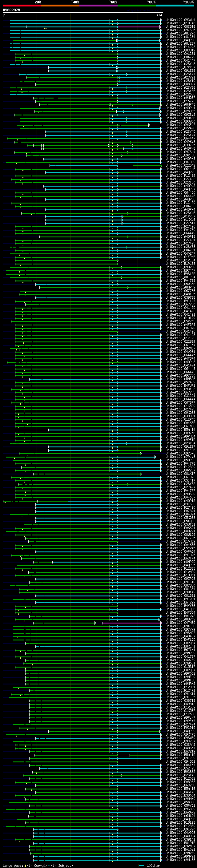This screenshot has height=868, width=197.
Task: Open hit UniRef100_P04777
Action: (x=180, y=491)
